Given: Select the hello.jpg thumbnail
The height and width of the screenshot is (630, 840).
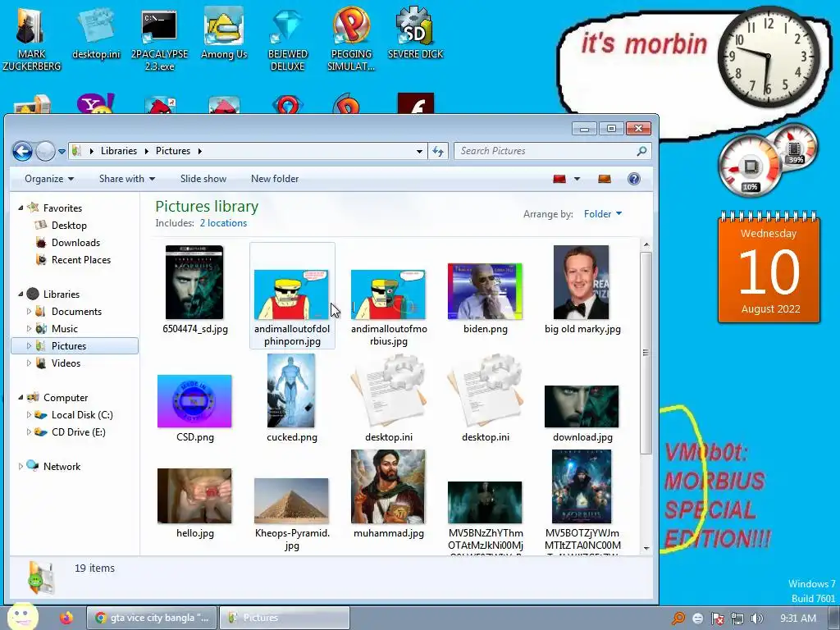Looking at the screenshot, I should (194, 496).
